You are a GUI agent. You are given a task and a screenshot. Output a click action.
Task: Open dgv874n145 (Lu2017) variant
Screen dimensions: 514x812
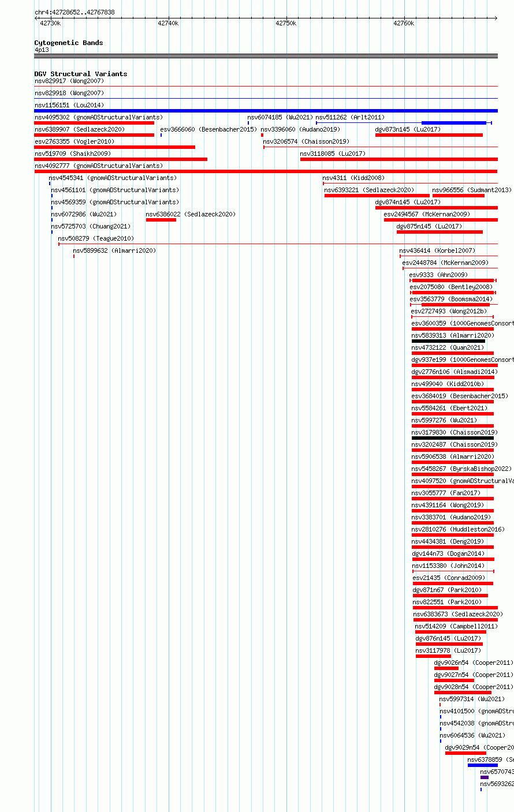(408, 202)
